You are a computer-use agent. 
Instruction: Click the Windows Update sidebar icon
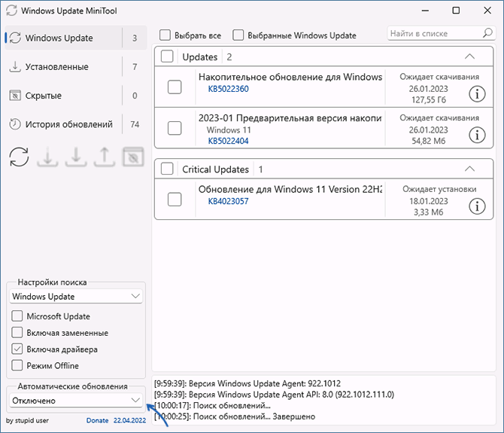point(15,38)
